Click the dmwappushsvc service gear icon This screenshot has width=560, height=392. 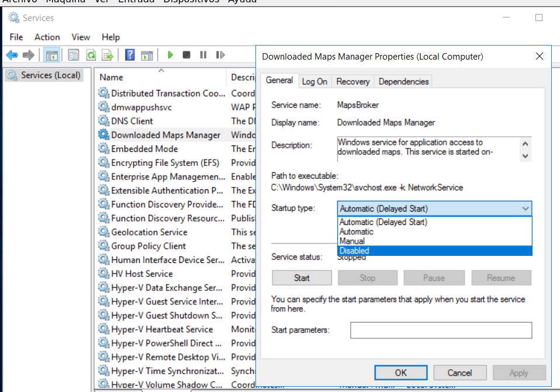tap(103, 107)
